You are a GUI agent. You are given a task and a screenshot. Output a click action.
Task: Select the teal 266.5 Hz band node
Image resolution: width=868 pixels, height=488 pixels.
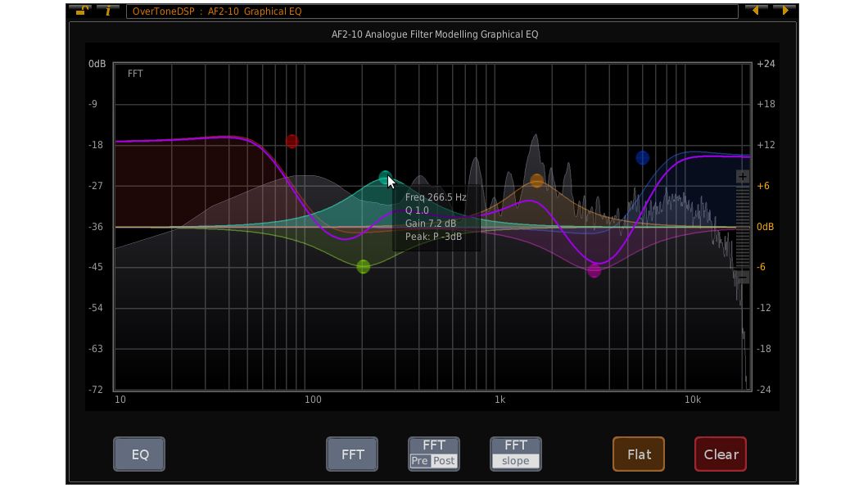pyautogui.click(x=384, y=176)
